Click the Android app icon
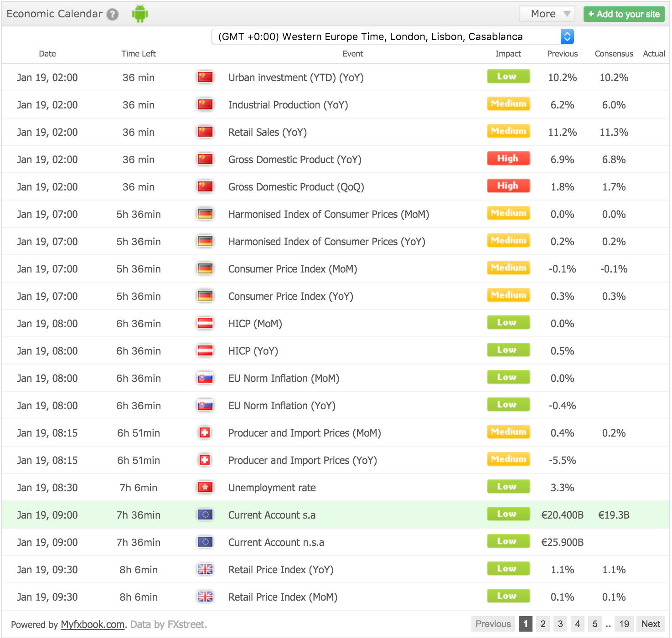 click(140, 14)
